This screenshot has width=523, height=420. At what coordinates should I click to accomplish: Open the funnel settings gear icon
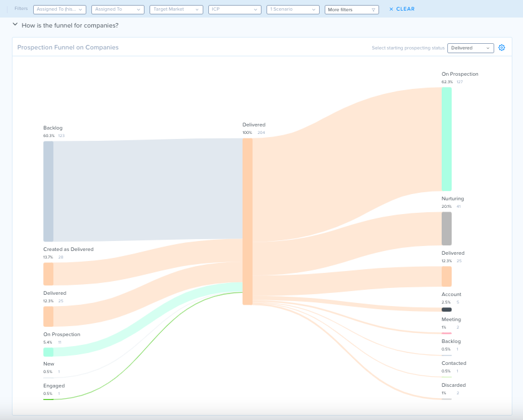(501, 48)
